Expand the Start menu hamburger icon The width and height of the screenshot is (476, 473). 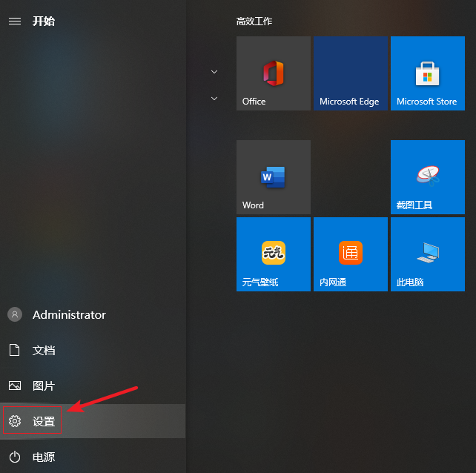click(x=14, y=21)
